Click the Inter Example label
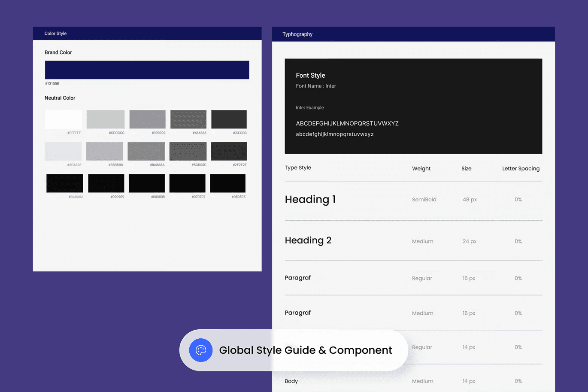 pyautogui.click(x=310, y=108)
